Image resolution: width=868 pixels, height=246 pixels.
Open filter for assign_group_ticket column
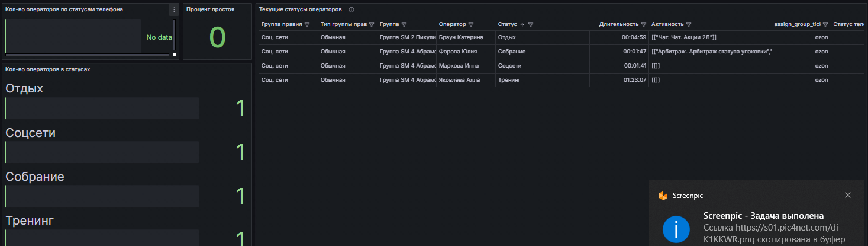tap(825, 25)
